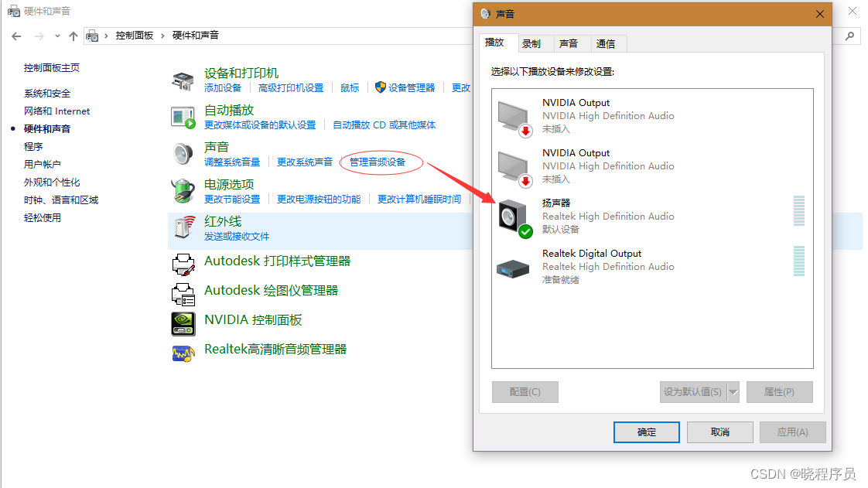Click the Realtek audio manager icon
This screenshot has width=868, height=488.
pyautogui.click(x=183, y=353)
